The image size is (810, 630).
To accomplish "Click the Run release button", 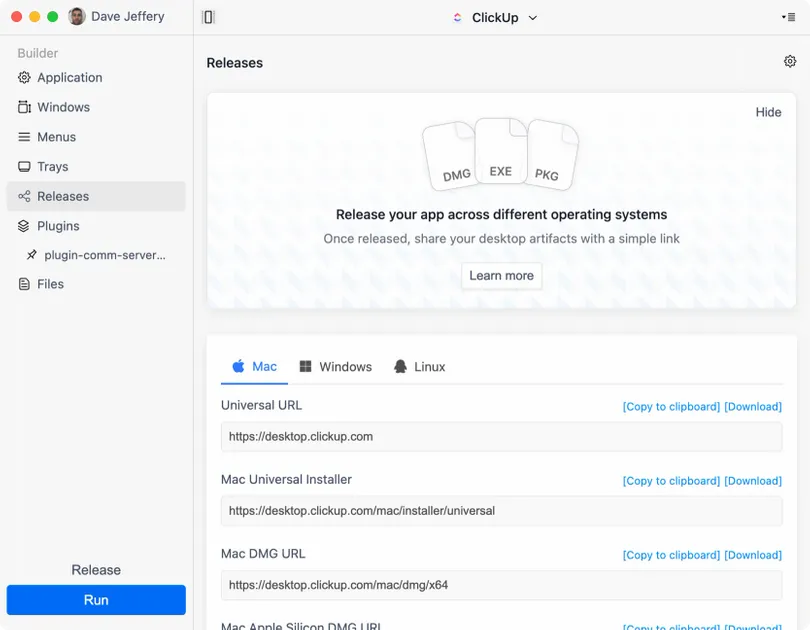I will pos(95,600).
